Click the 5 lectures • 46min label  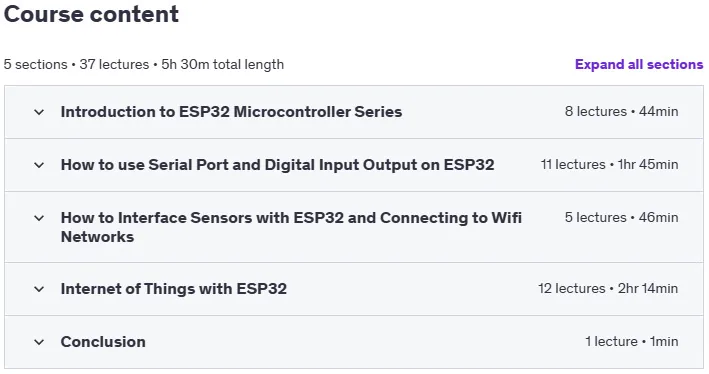pyautogui.click(x=621, y=218)
